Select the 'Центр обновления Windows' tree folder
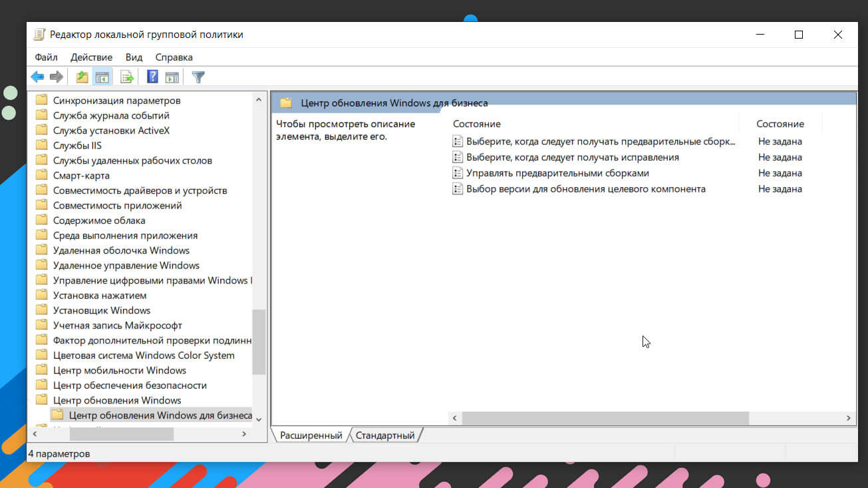The image size is (868, 488). coord(117,400)
